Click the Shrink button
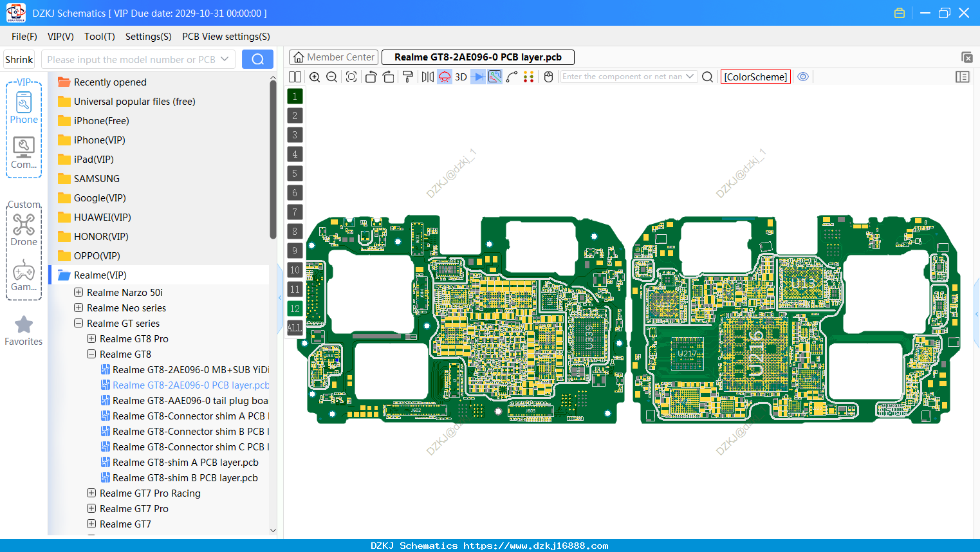 click(x=19, y=59)
